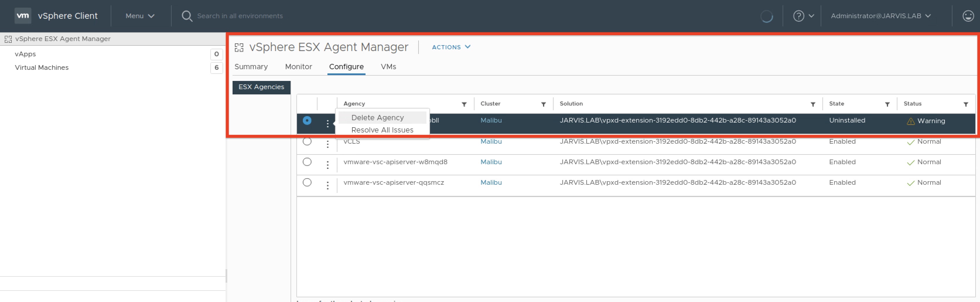Select the Configure tab
This screenshot has width=980, height=302.
click(x=346, y=67)
